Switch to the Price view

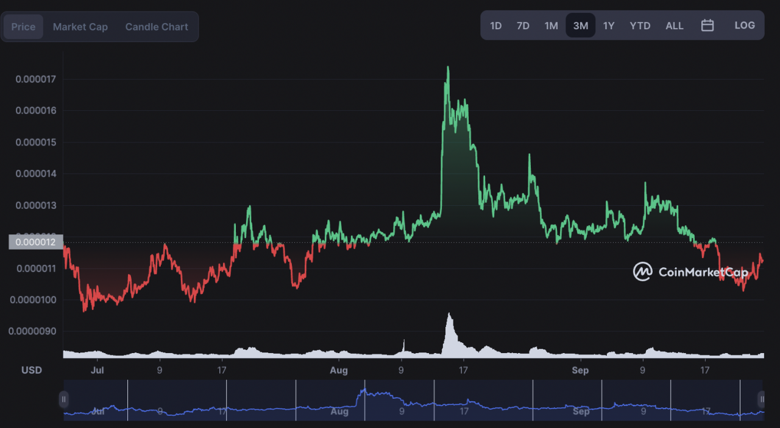point(23,27)
